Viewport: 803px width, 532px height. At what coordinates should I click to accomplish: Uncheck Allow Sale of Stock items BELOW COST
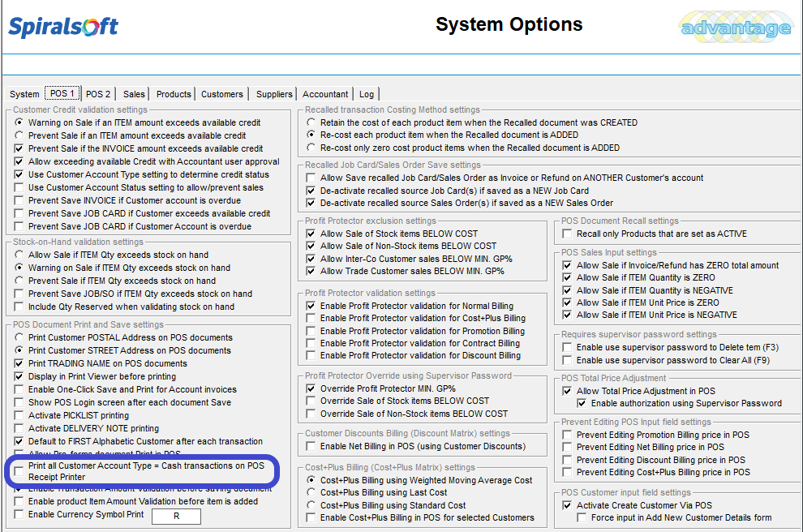tap(311, 234)
